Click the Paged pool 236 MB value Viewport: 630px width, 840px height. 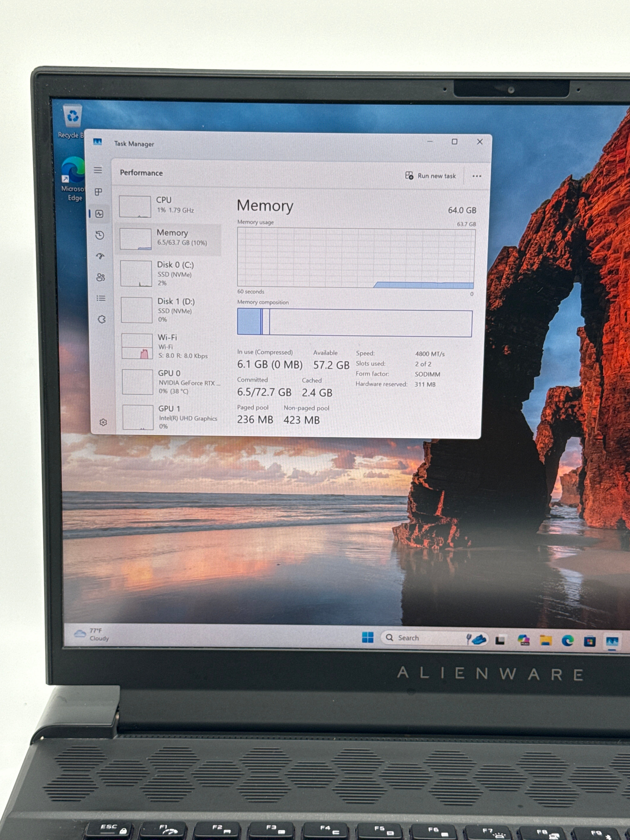[x=255, y=420]
